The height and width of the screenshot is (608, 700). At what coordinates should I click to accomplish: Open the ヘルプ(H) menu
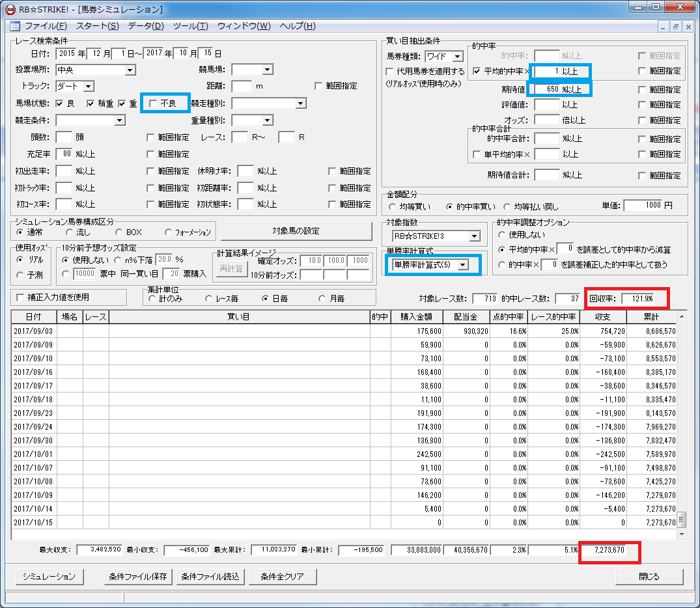[x=298, y=26]
